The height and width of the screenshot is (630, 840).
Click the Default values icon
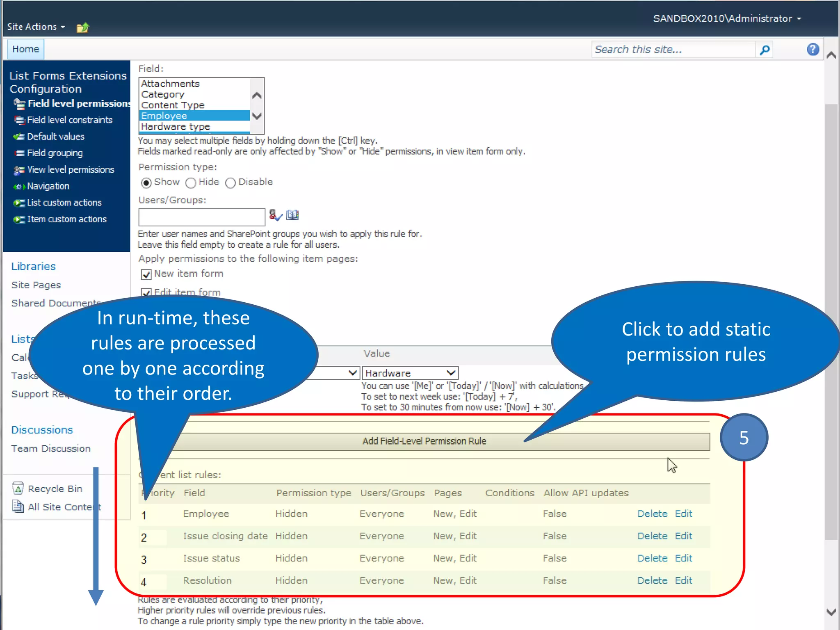coord(19,137)
